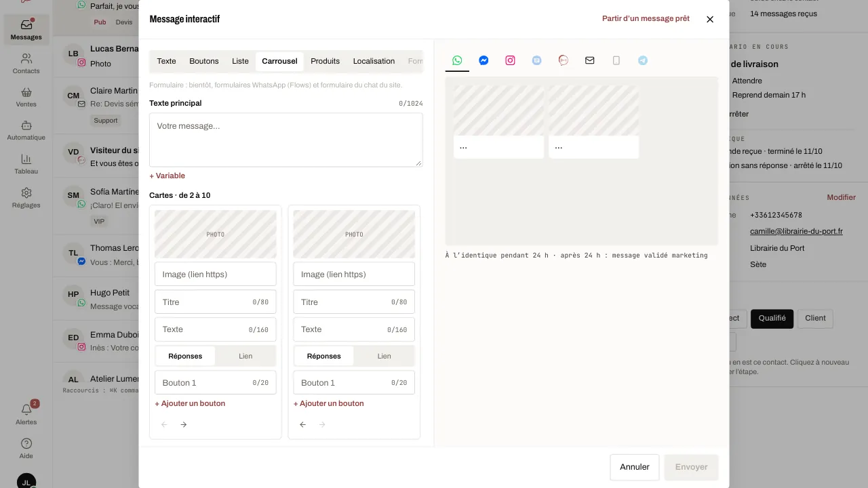This screenshot has height=488, width=868.
Task: Focus the second card's Texte field
Action: click(354, 329)
